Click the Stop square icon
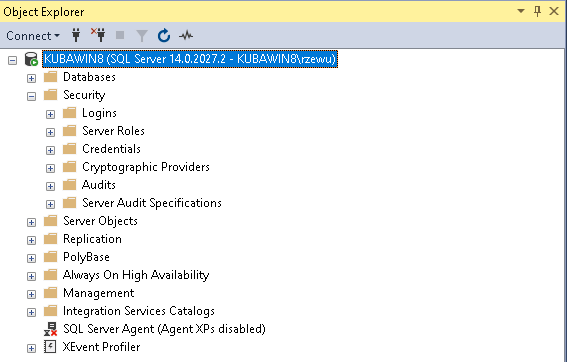Screen dimensions: 567x362 pyautogui.click(x=120, y=35)
